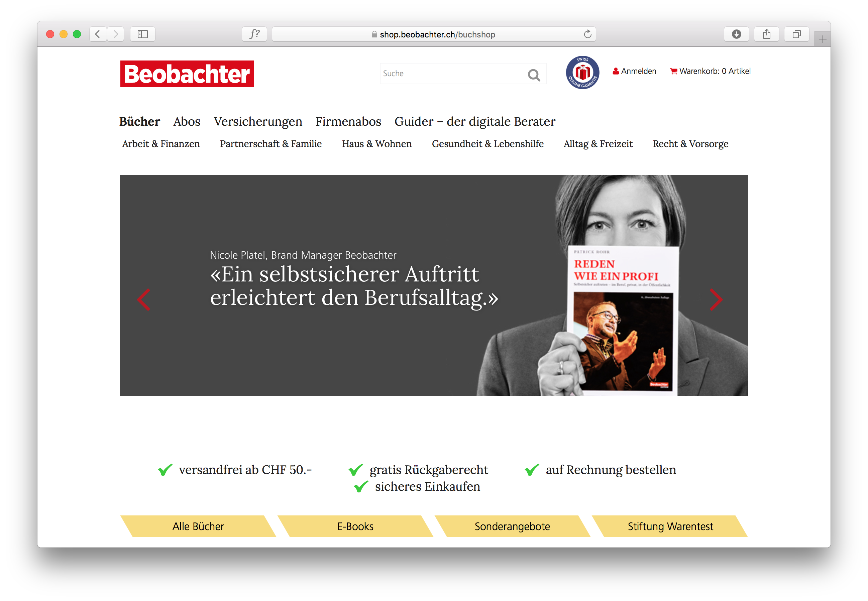The height and width of the screenshot is (601, 868).
Task: Click the search magnifier icon
Action: [x=534, y=75]
